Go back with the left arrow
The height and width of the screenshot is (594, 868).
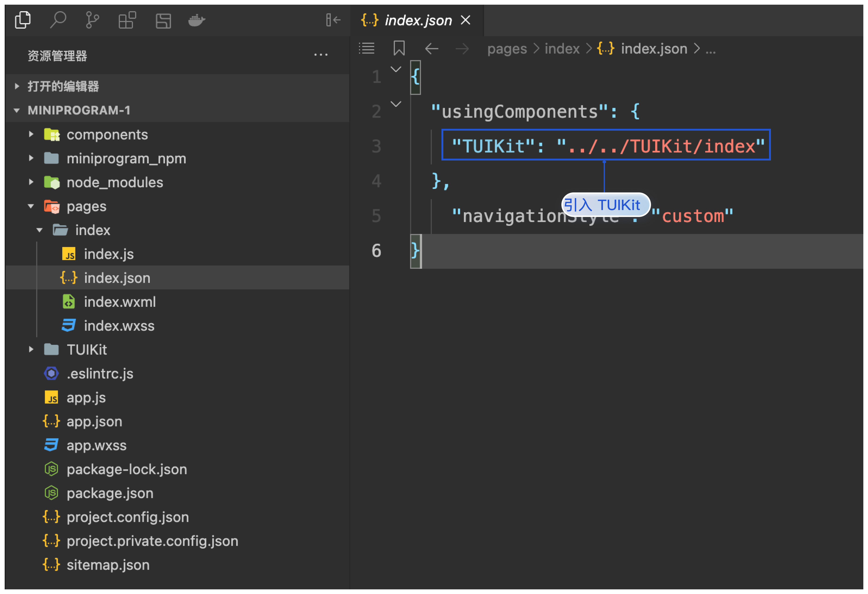pyautogui.click(x=431, y=49)
